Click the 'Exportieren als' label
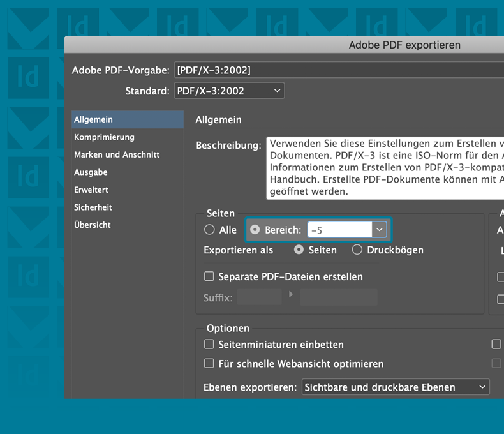Viewport: 504px width, 434px height. [x=238, y=250]
